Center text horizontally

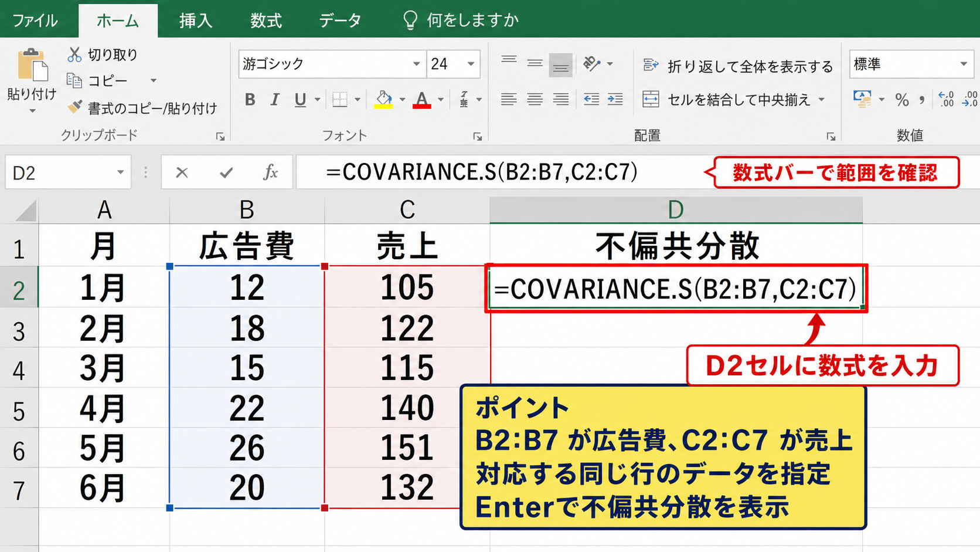(535, 99)
